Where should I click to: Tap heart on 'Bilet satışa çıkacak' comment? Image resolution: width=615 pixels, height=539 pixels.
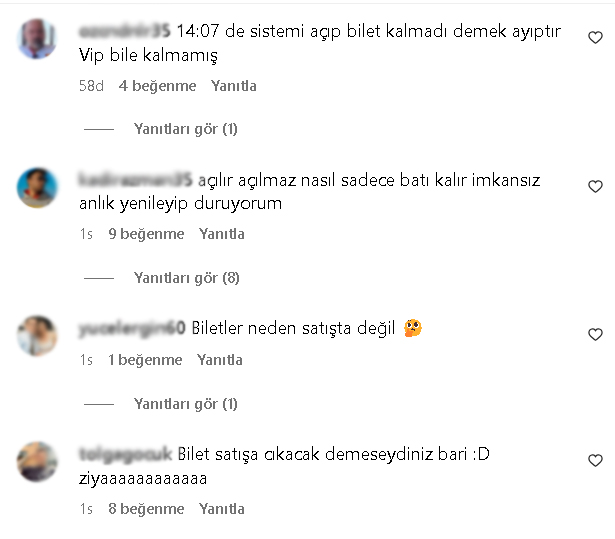pos(595,460)
